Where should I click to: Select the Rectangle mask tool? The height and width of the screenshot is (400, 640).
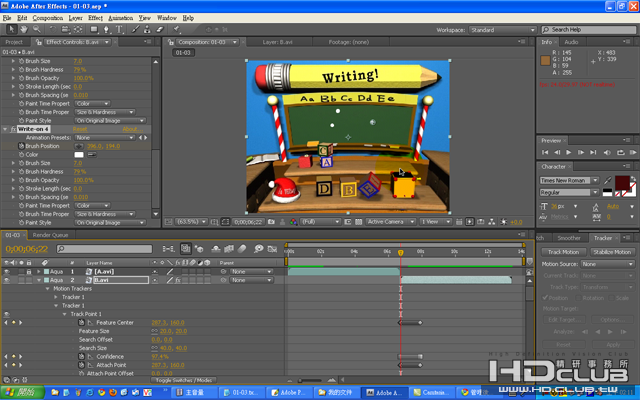pyautogui.click(x=94, y=29)
